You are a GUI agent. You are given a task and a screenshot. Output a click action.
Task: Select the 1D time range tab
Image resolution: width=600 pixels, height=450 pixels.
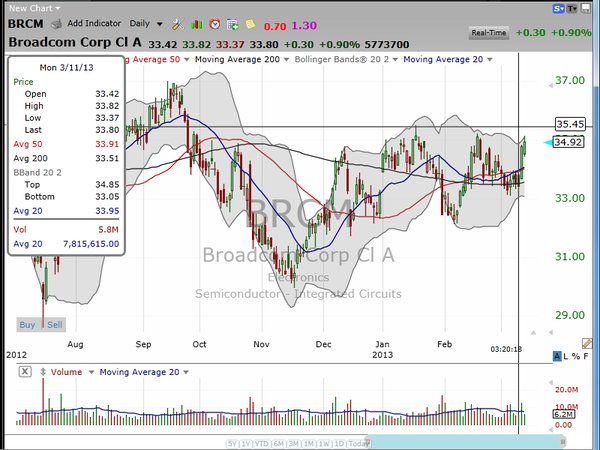339,444
